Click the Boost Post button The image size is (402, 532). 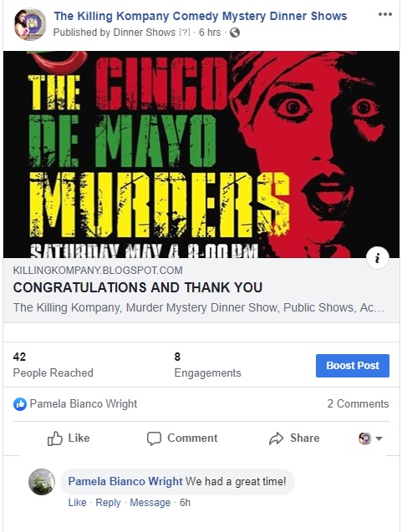click(x=353, y=366)
